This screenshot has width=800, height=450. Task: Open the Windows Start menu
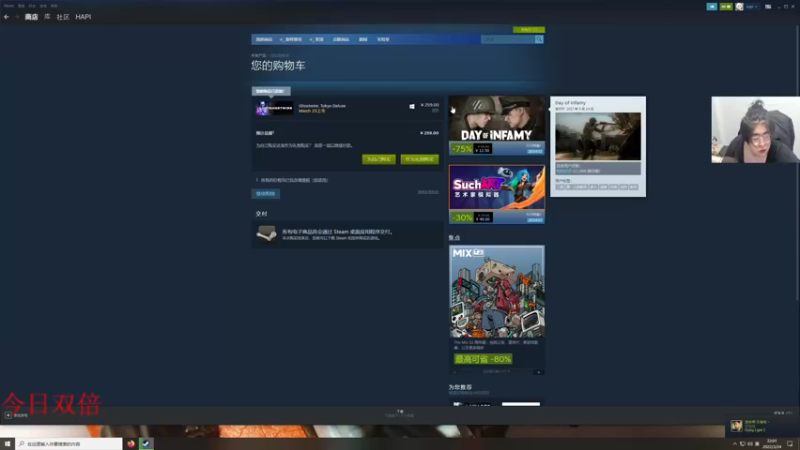click(7, 444)
